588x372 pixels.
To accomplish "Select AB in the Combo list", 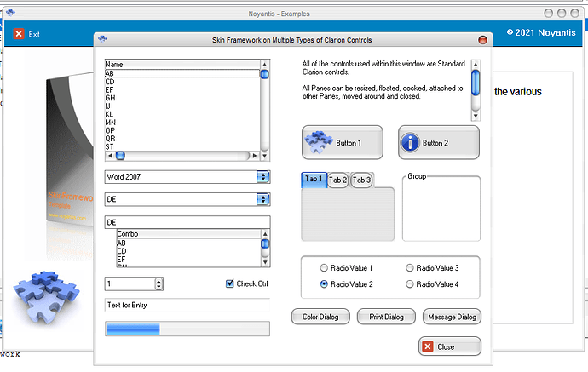I will [188, 243].
